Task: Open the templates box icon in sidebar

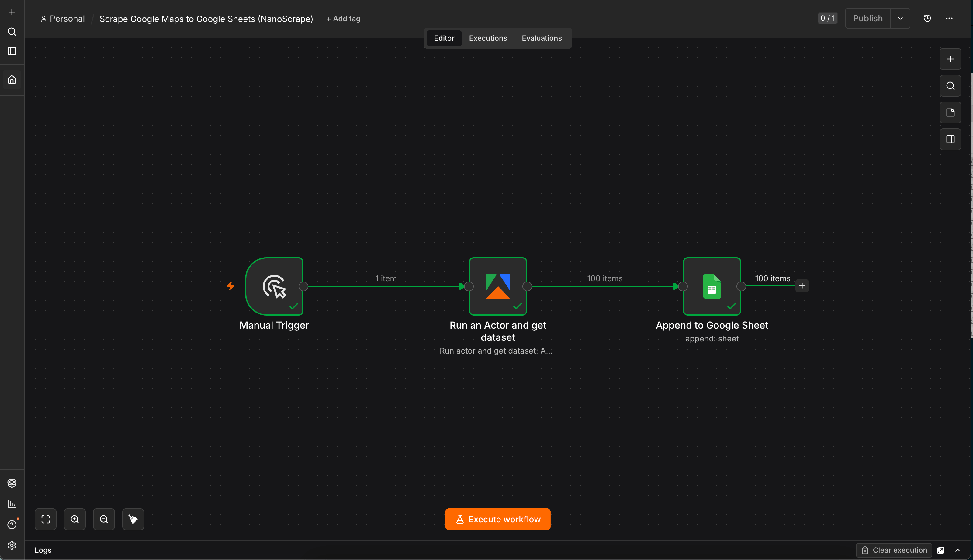Action: click(12, 483)
